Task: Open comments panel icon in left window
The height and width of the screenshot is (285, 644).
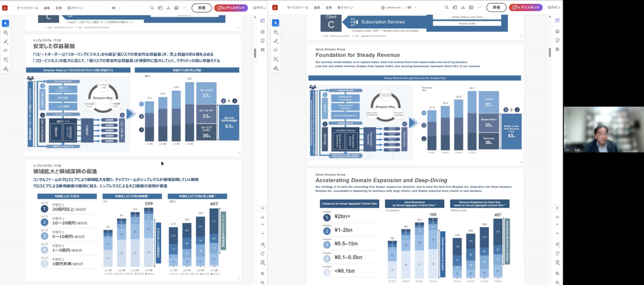Action: (x=262, y=31)
